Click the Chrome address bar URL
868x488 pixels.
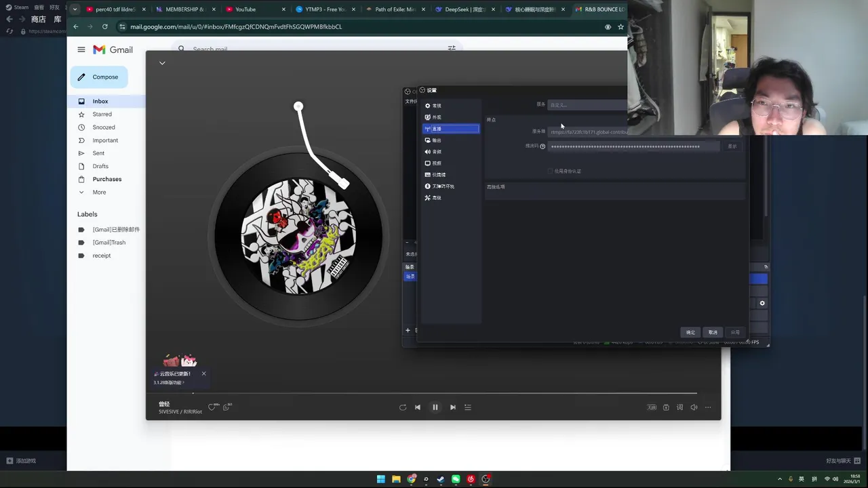(x=236, y=26)
